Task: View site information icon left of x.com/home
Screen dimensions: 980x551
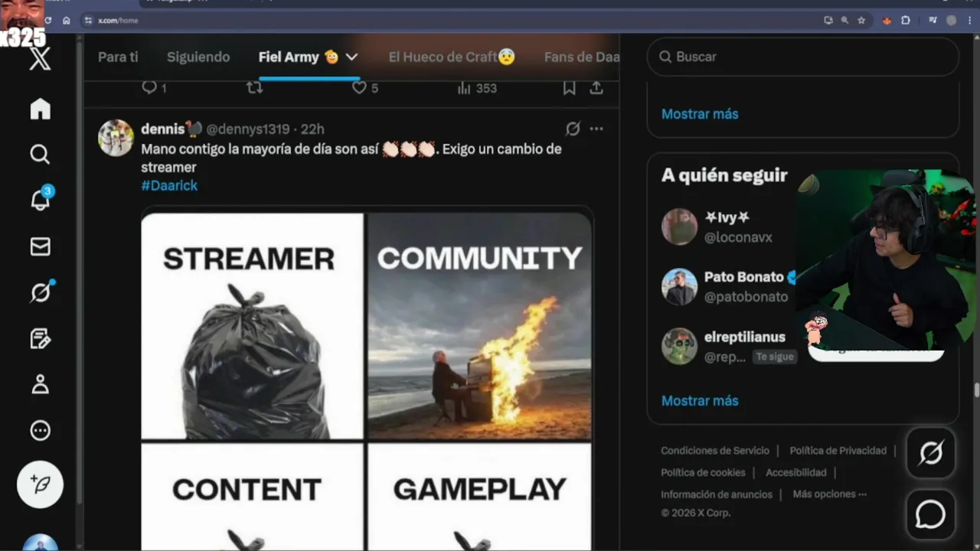Action: [88, 21]
